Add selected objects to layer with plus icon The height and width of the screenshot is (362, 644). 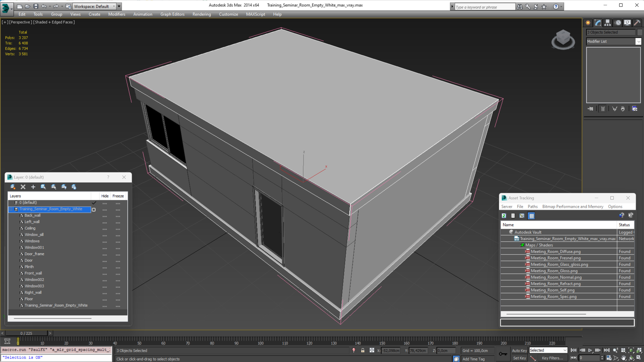pyautogui.click(x=33, y=187)
